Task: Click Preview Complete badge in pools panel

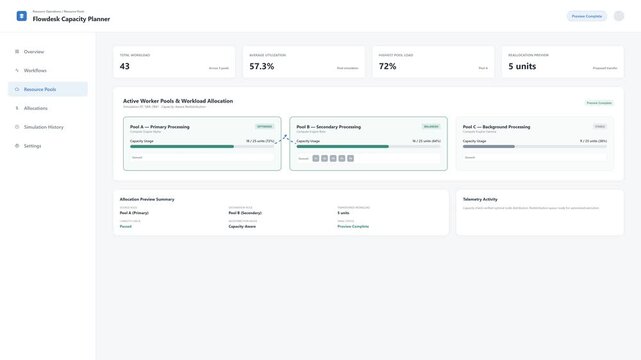Action: 599,103
